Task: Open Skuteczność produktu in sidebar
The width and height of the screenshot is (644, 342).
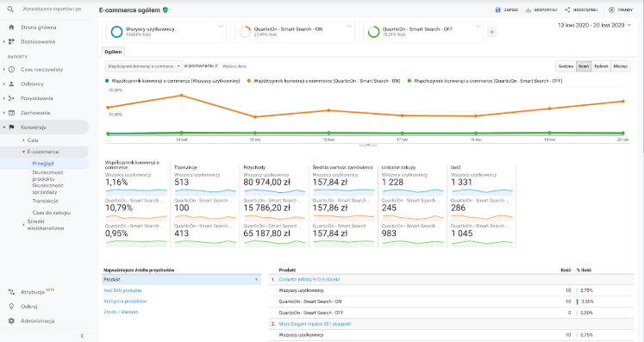Action: click(47, 176)
